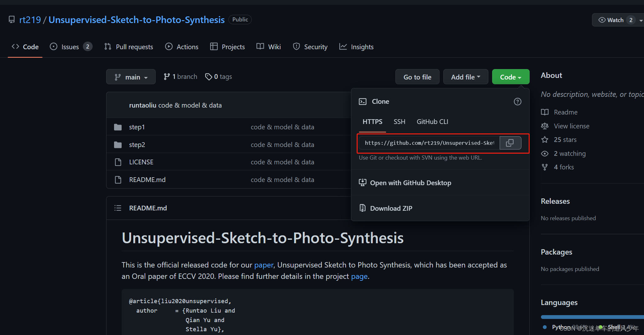Open the Clone help question-mark icon
644x335 pixels.
[x=517, y=102]
